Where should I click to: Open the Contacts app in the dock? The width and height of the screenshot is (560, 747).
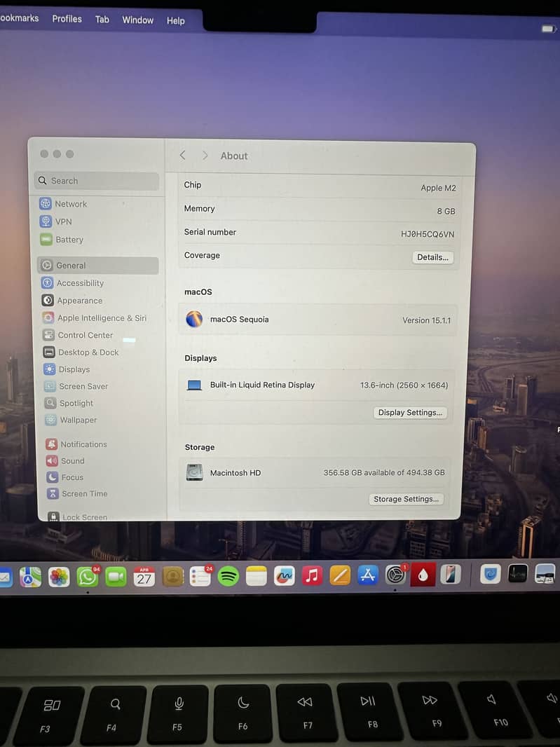click(x=172, y=577)
